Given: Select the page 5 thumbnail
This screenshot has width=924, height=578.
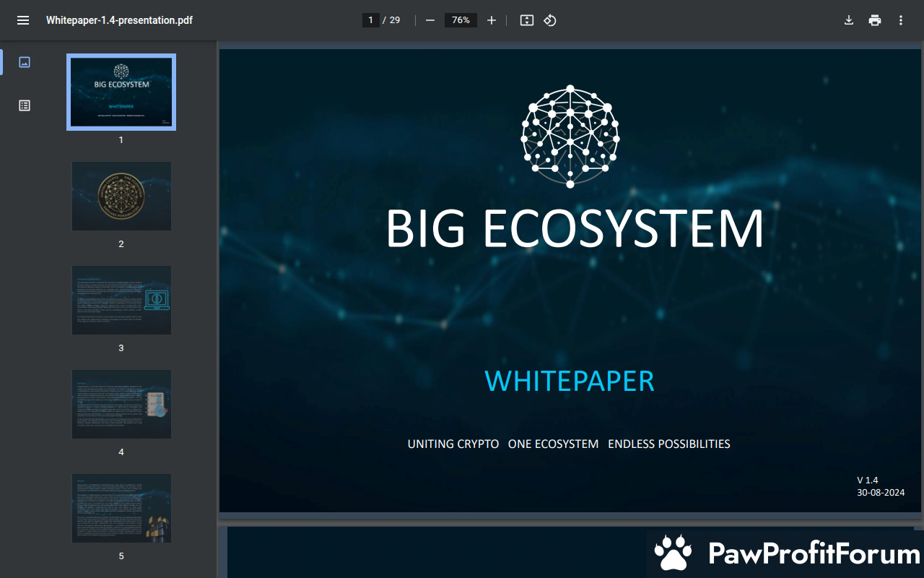Looking at the screenshot, I should (x=121, y=508).
